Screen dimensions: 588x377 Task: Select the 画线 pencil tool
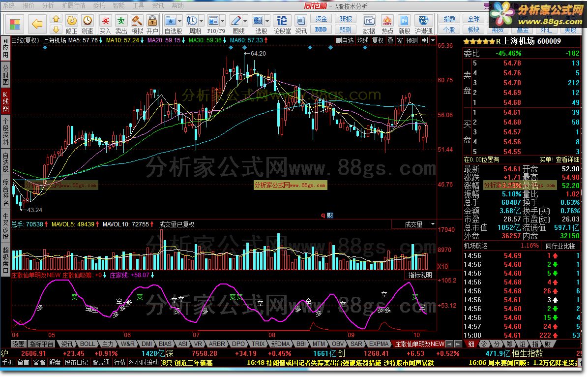tap(236, 20)
